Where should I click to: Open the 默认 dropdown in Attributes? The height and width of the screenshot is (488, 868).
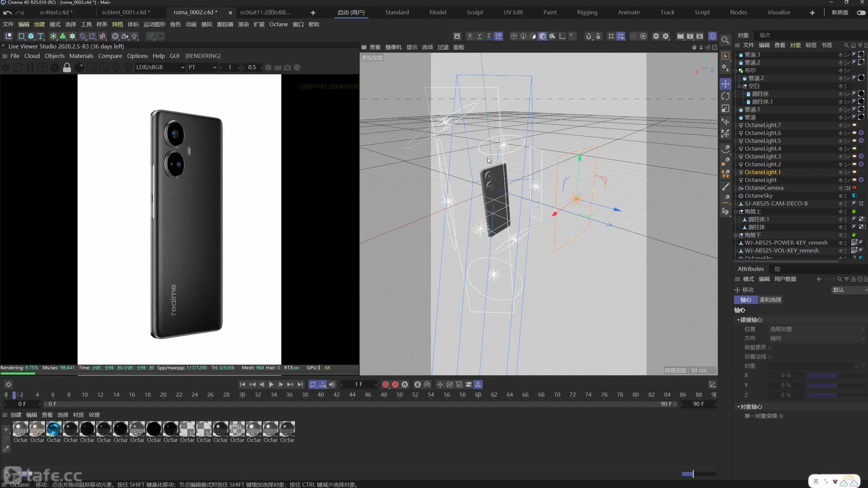(x=849, y=290)
